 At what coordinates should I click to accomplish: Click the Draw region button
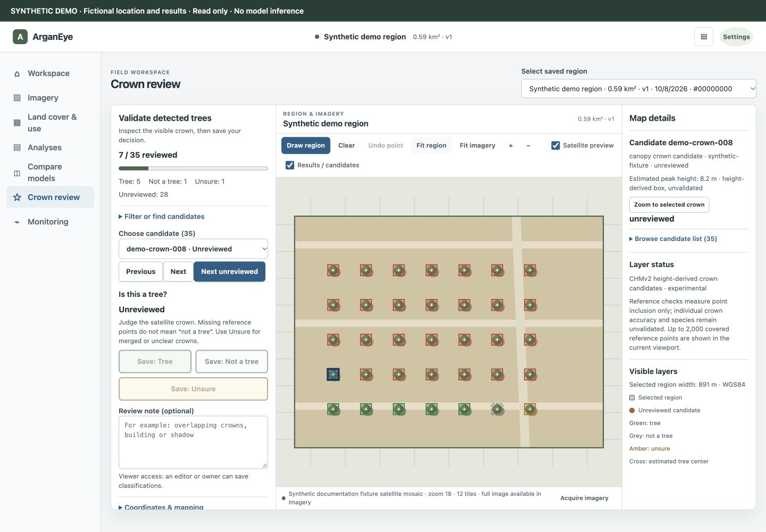(306, 145)
